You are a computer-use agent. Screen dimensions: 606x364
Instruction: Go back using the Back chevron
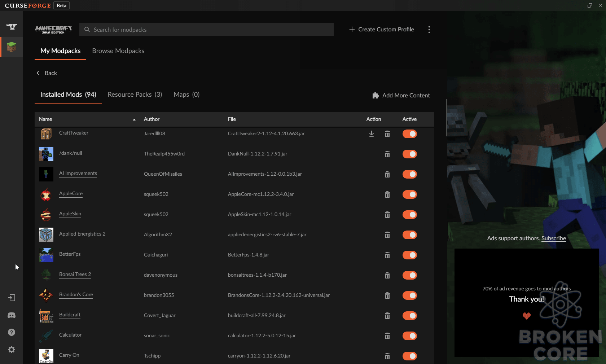47,73
